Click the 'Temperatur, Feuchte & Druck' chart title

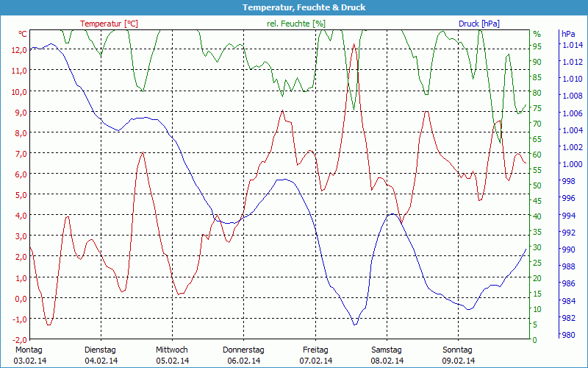point(304,7)
